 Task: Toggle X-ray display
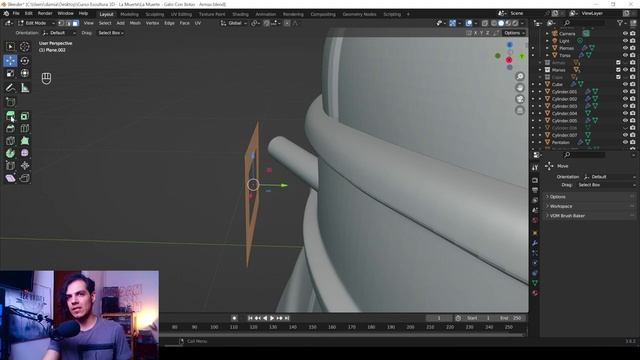[484, 23]
